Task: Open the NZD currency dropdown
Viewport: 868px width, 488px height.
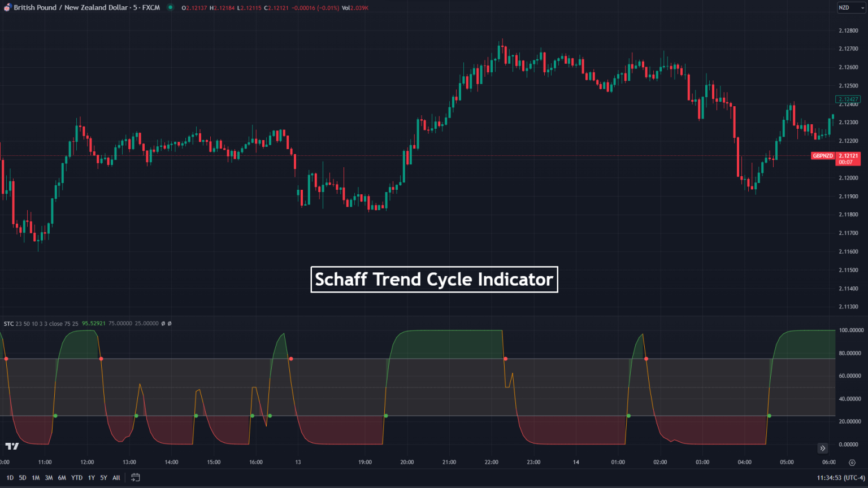Action: click(850, 8)
